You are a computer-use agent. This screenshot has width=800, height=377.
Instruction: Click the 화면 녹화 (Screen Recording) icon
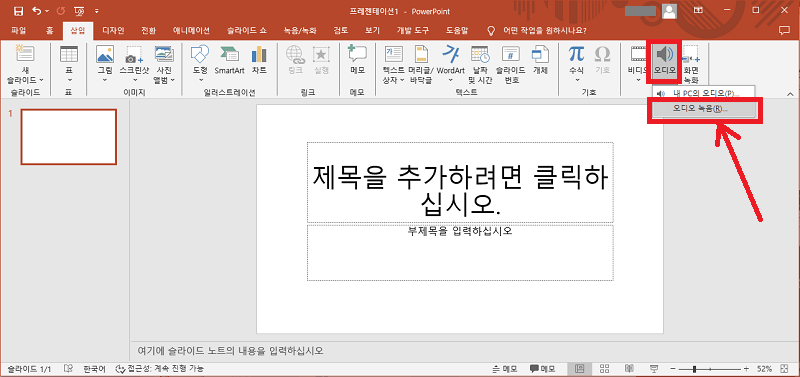pyautogui.click(x=691, y=54)
